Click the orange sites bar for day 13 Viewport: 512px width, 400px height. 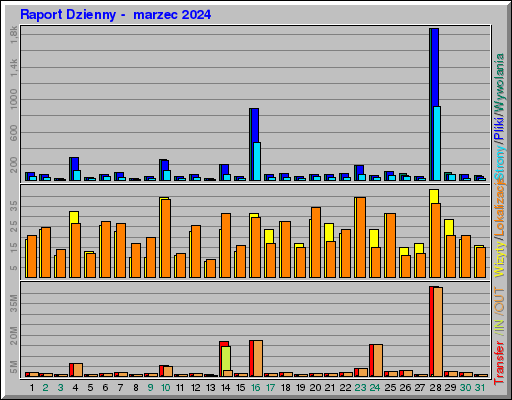click(211, 268)
